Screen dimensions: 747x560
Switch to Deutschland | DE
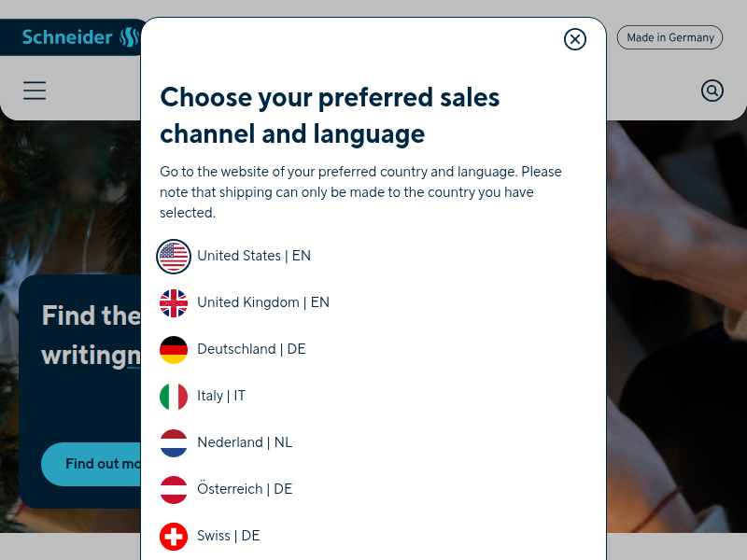(x=251, y=349)
